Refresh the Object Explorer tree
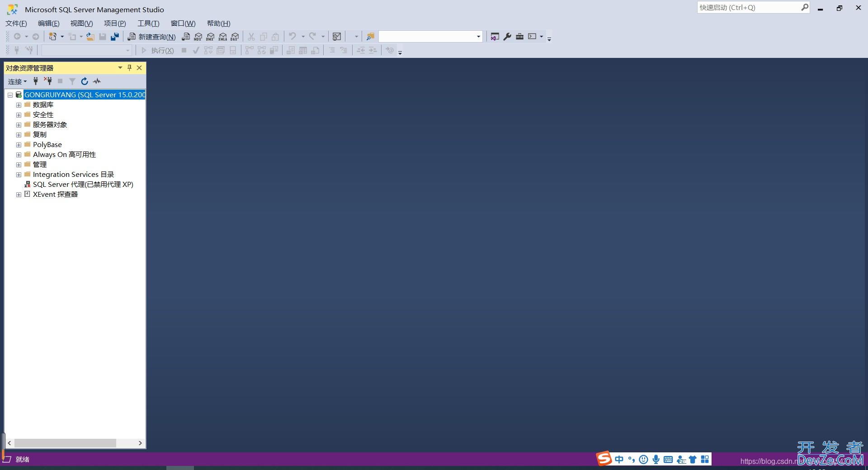 click(x=85, y=81)
